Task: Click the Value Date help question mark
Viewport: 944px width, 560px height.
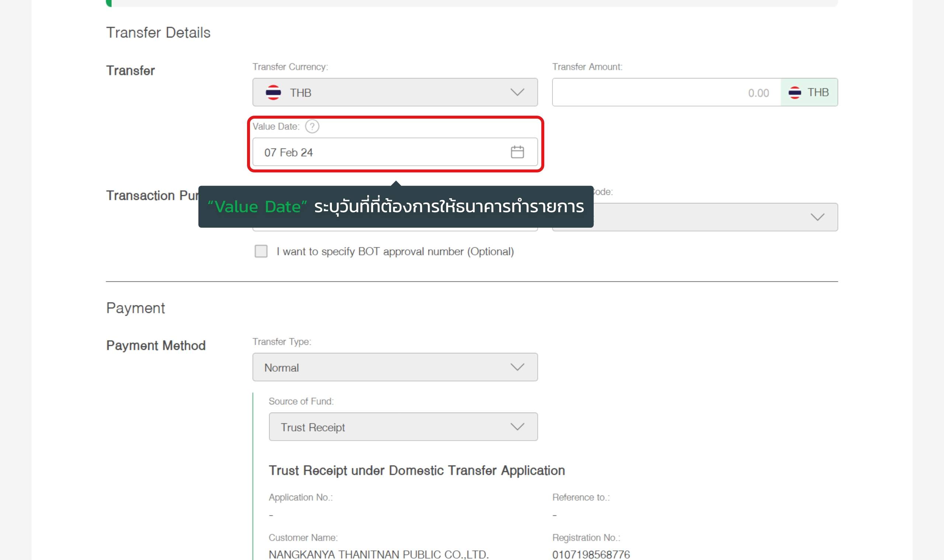Action: [x=312, y=126]
